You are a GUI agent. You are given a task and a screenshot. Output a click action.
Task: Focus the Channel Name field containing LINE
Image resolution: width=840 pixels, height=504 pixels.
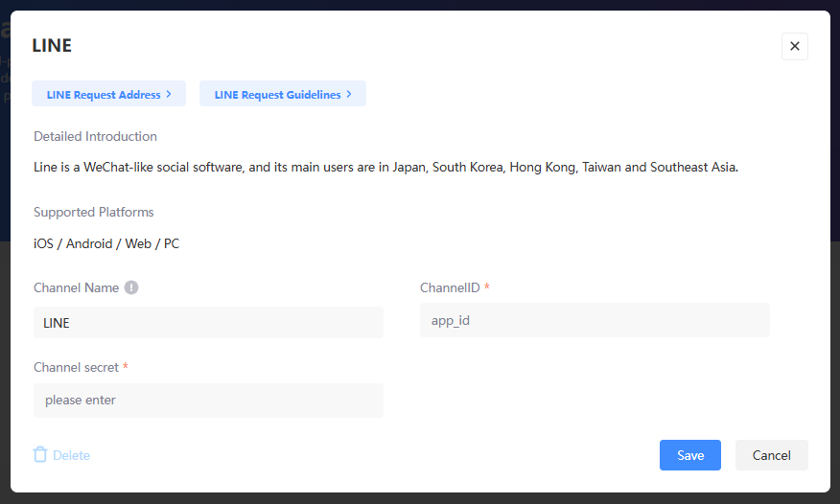click(x=208, y=323)
